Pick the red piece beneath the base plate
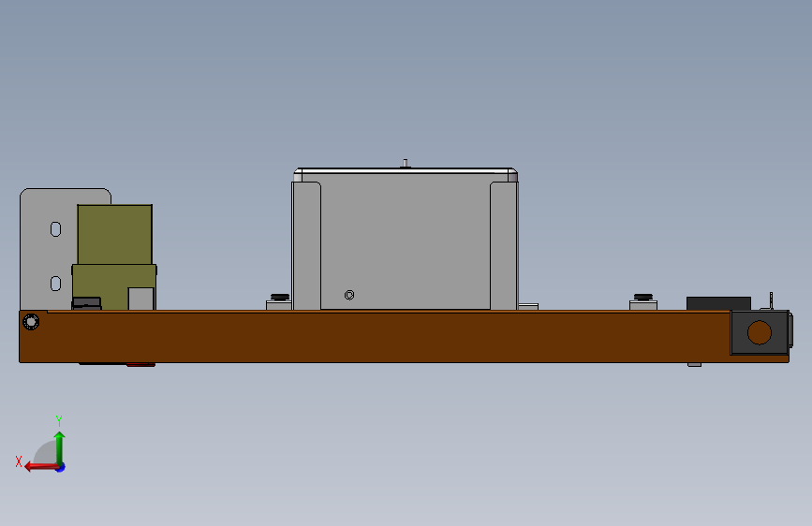This screenshot has height=526, width=812. coord(140,365)
